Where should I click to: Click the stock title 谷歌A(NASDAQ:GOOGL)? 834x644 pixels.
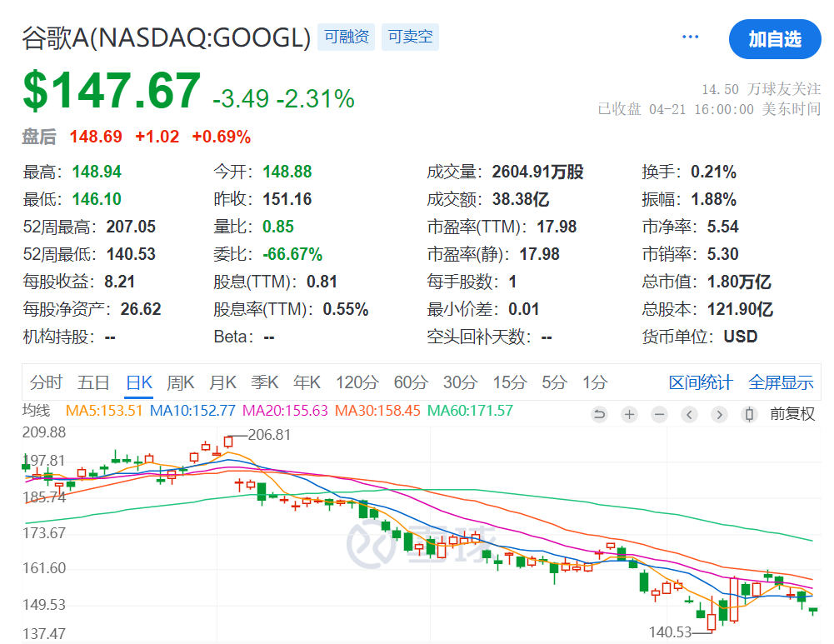[166, 37]
